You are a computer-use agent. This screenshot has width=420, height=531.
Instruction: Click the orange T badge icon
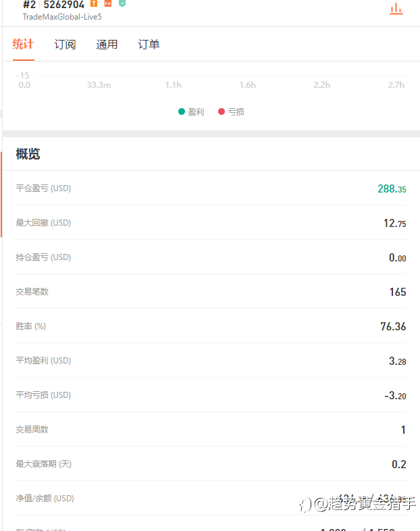94,3
